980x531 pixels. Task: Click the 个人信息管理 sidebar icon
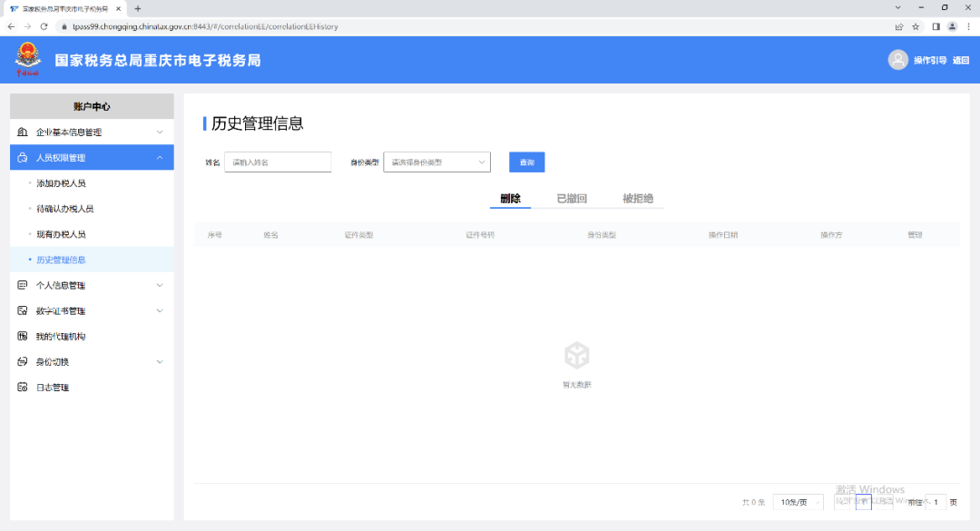(23, 285)
